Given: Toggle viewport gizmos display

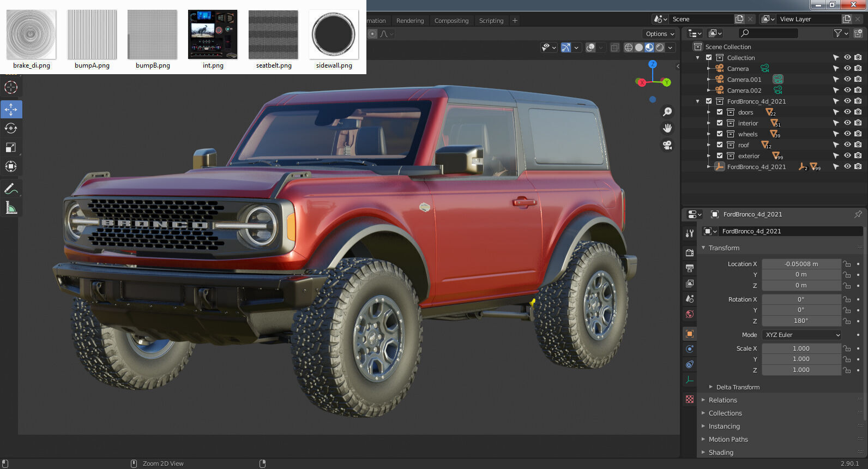Looking at the screenshot, I should [x=566, y=47].
